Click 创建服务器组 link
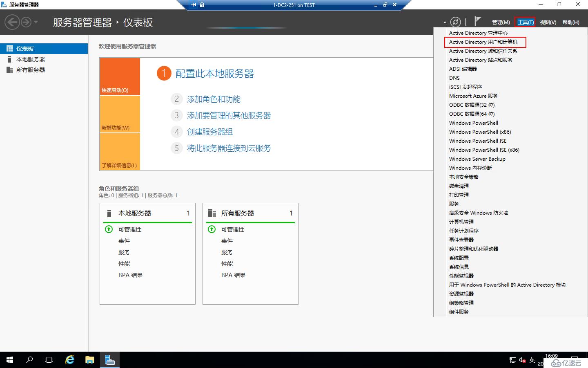The width and height of the screenshot is (588, 368). (210, 132)
